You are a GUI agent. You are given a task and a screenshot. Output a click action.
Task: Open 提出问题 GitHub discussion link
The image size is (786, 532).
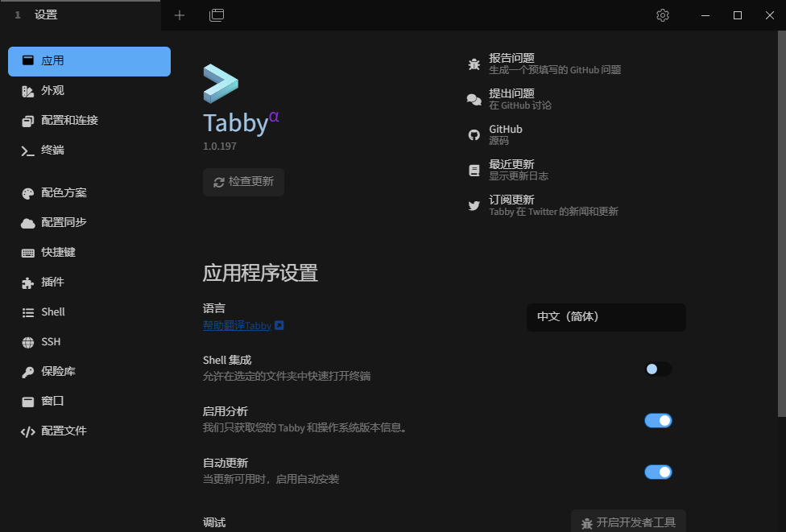click(509, 99)
